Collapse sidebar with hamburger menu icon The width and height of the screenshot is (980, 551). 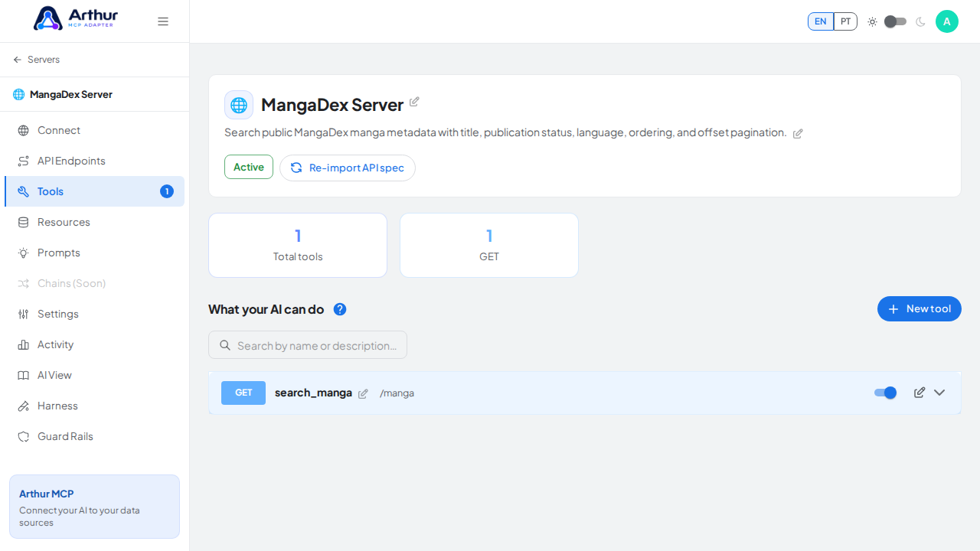[x=163, y=21]
